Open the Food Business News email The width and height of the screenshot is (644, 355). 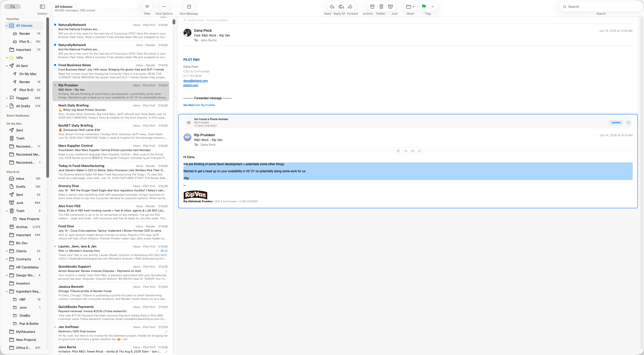(x=111, y=71)
